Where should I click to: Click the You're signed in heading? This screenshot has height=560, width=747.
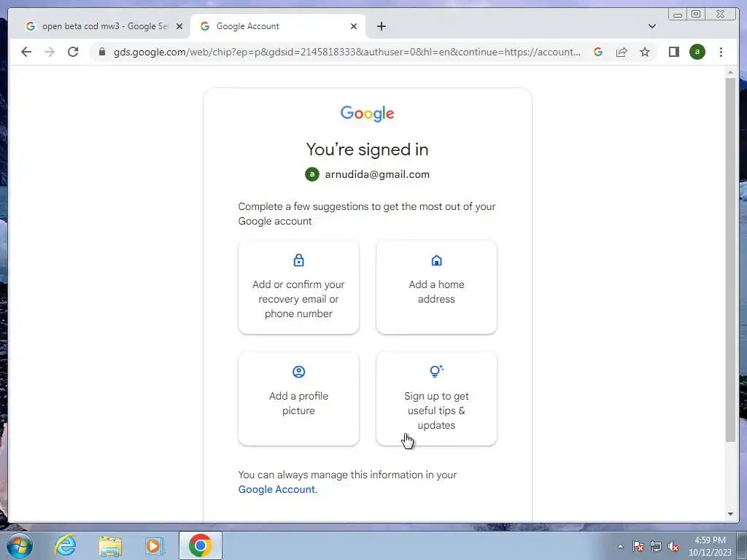[x=368, y=149]
